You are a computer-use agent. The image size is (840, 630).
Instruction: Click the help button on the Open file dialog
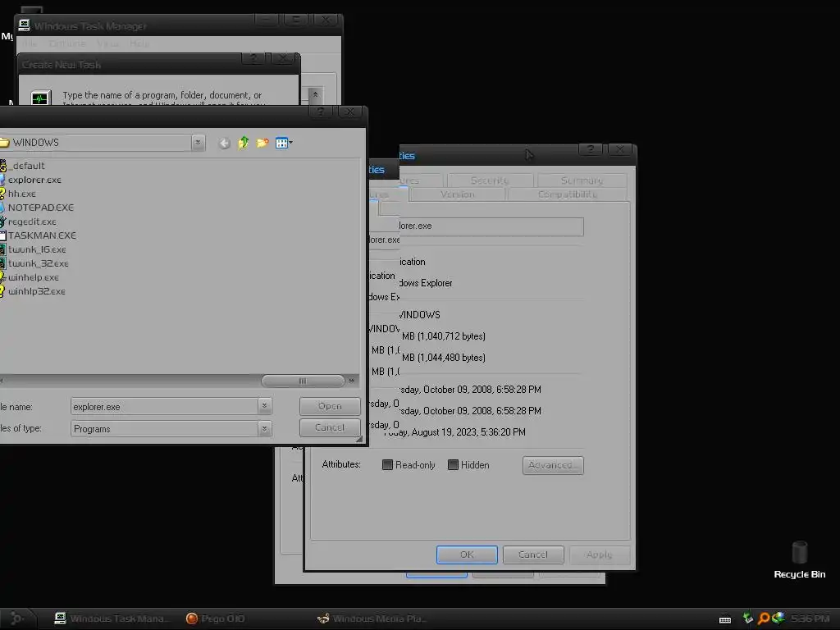coord(321,112)
